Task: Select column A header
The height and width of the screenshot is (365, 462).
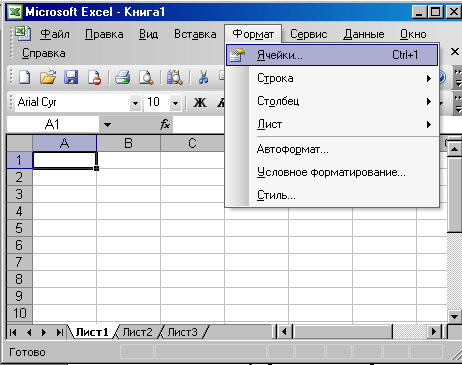Action: tap(64, 143)
